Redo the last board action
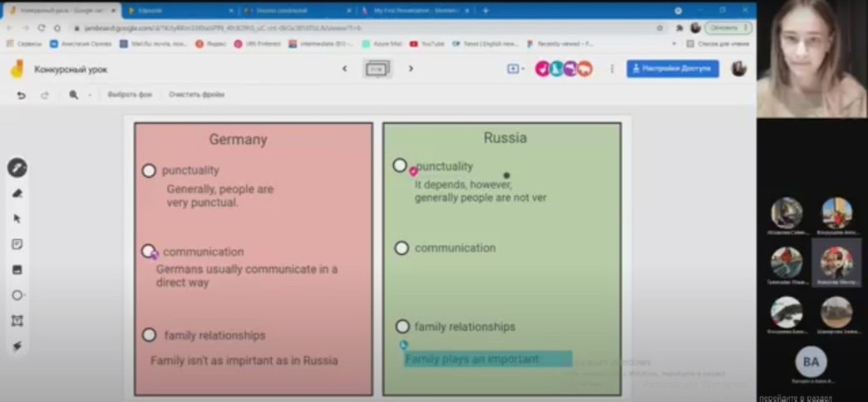 [45, 96]
